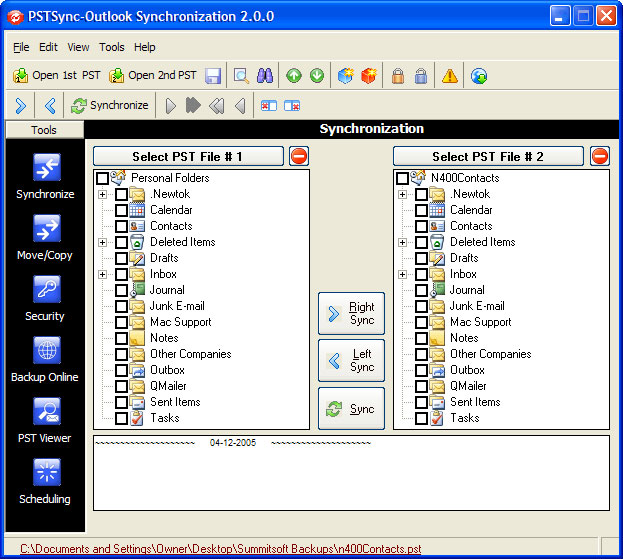The image size is (623, 559).
Task: Click the green down arrow icon
Action: [x=317, y=75]
